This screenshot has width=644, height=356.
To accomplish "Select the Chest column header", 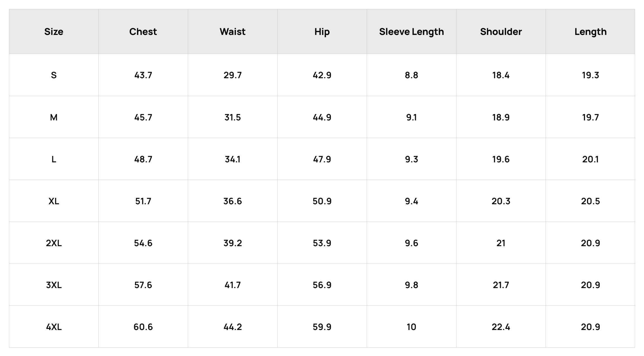I will click(x=143, y=32).
